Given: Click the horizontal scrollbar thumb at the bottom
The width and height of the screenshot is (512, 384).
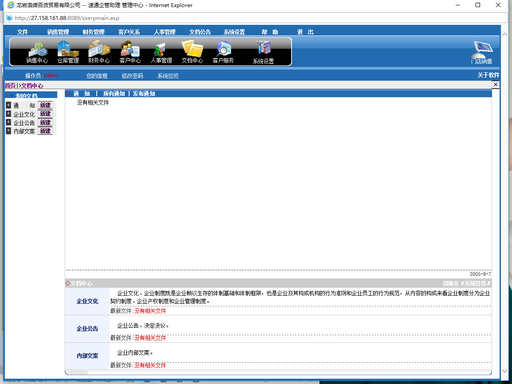Looking at the screenshot, I should click(79, 372).
